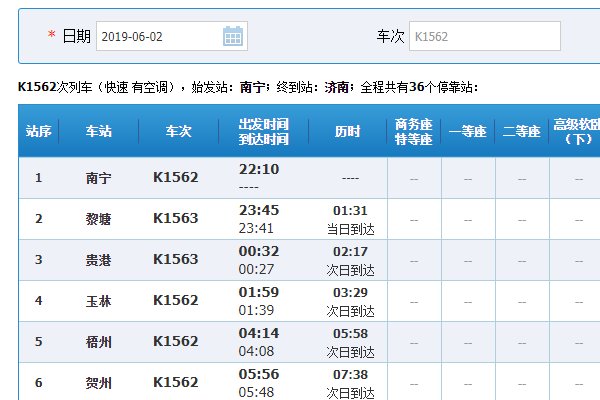600x400 pixels.
Task: Click duration 07:38 in 贺州 row
Action: [x=350, y=374]
